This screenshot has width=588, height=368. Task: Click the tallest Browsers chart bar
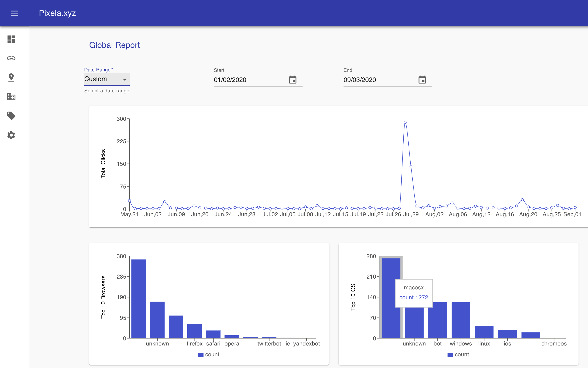pos(138,299)
